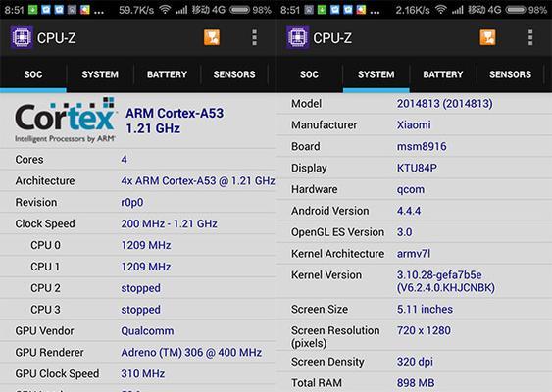Switch to SYSTEM tab on left screen
The width and height of the screenshot is (552, 392).
[x=100, y=74]
